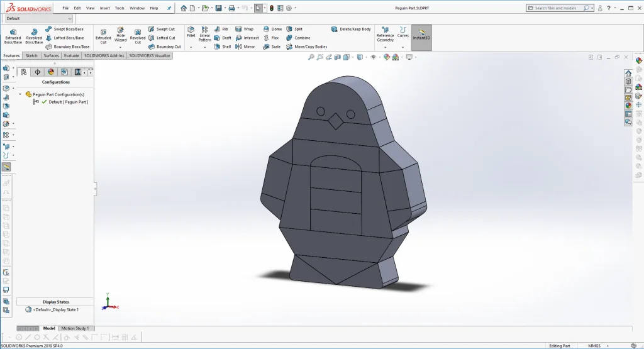Viewport: 644px width, 349px height.
Task: Expand the Reference Geometry dropdown
Action: (x=385, y=46)
